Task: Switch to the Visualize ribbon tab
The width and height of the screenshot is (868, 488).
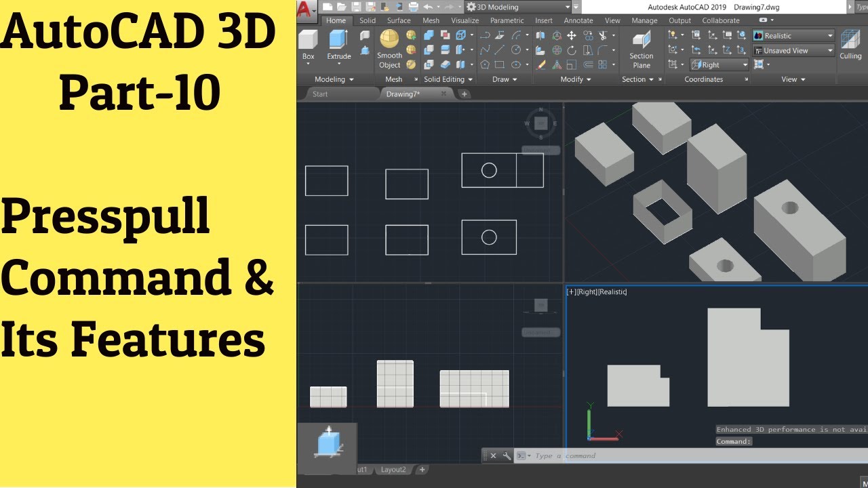Action: pyautogui.click(x=465, y=21)
